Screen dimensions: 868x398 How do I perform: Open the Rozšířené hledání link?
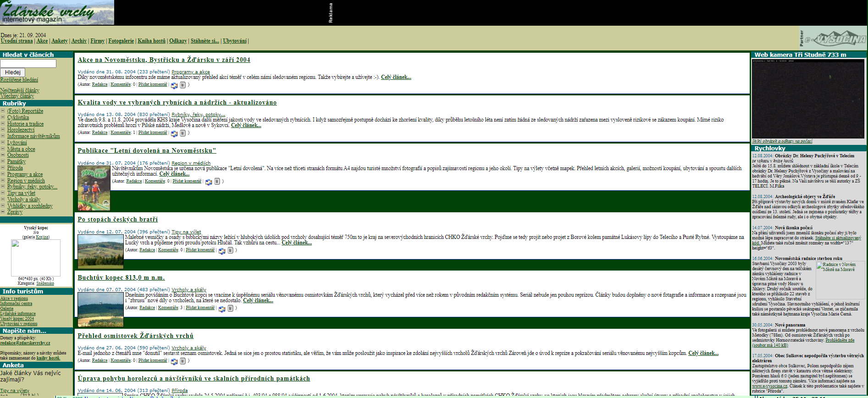click(19, 80)
